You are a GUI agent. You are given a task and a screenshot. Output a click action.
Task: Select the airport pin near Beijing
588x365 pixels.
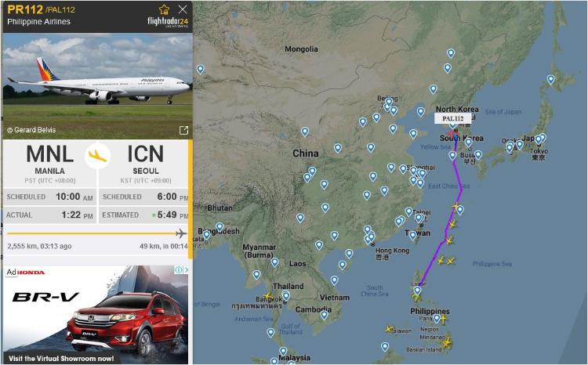pos(389,102)
